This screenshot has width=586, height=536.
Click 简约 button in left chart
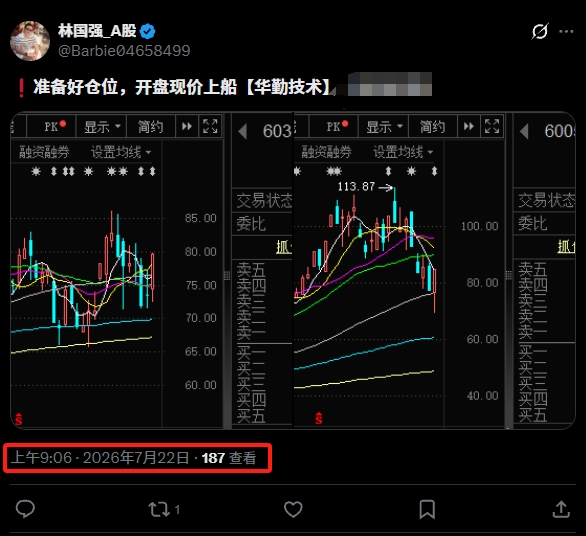point(151,127)
